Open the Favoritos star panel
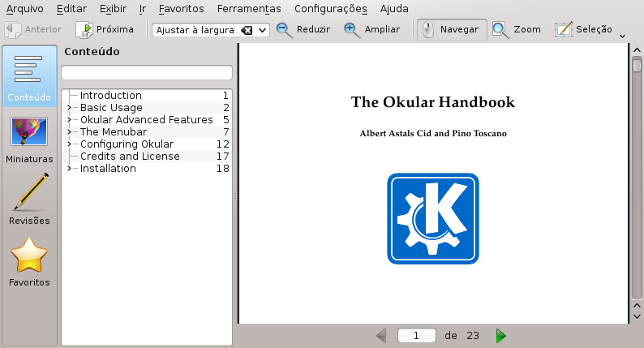 coord(29,262)
